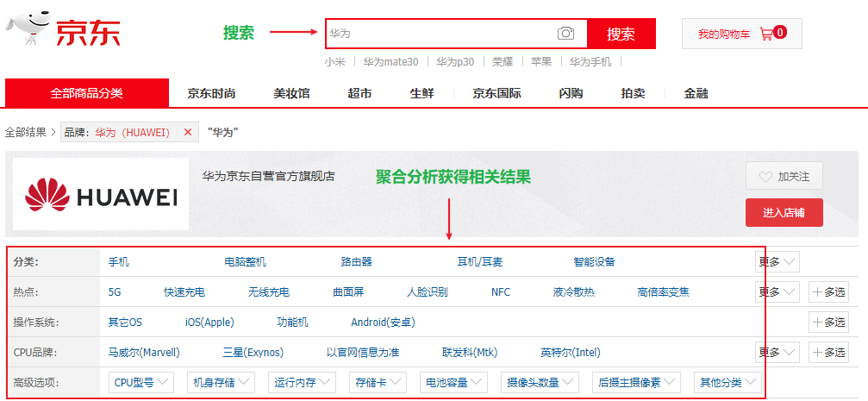
Task: Enable 多选 for the 操作系统 row
Action: pos(828,322)
